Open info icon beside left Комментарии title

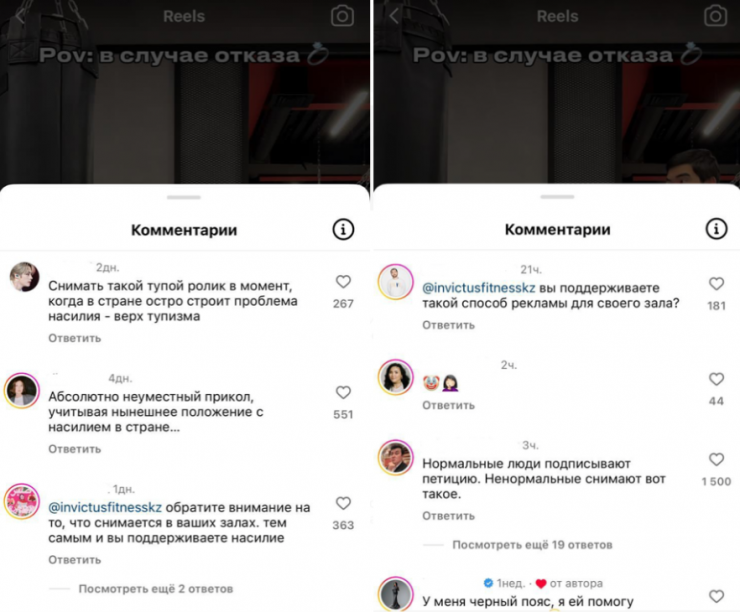pyautogui.click(x=343, y=230)
